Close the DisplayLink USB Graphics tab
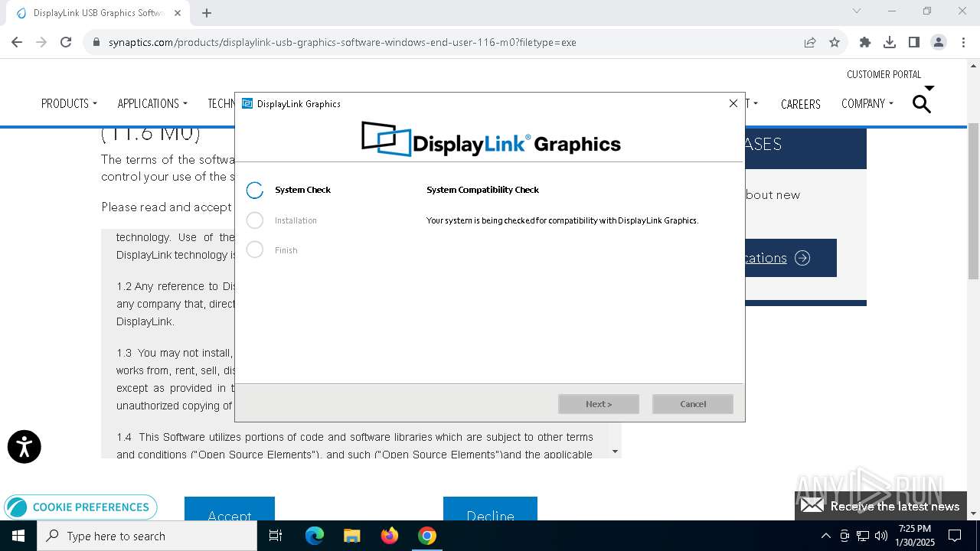Image resolution: width=980 pixels, height=551 pixels. pyautogui.click(x=178, y=13)
